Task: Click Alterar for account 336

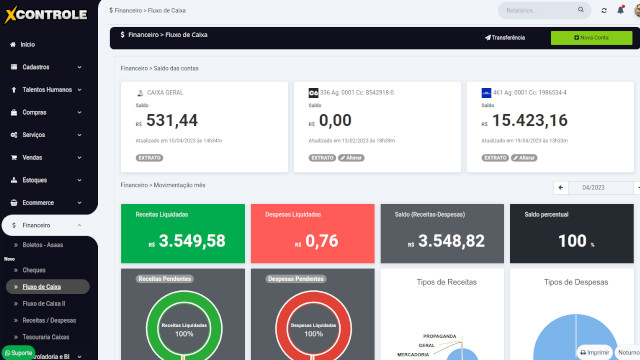Action: [351, 158]
